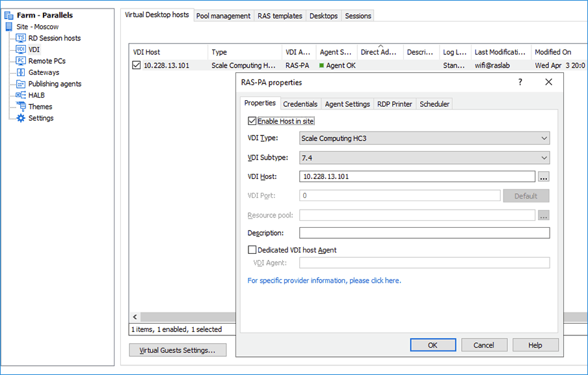Click OK button in dialog
The image size is (588, 375).
[433, 345]
